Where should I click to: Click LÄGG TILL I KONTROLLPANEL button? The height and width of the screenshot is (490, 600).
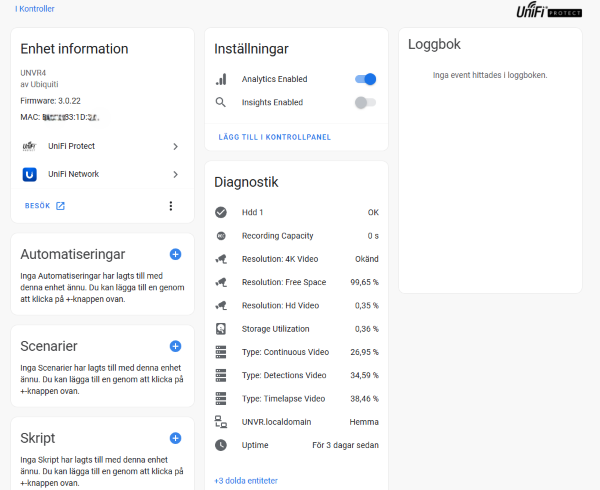pyautogui.click(x=275, y=137)
